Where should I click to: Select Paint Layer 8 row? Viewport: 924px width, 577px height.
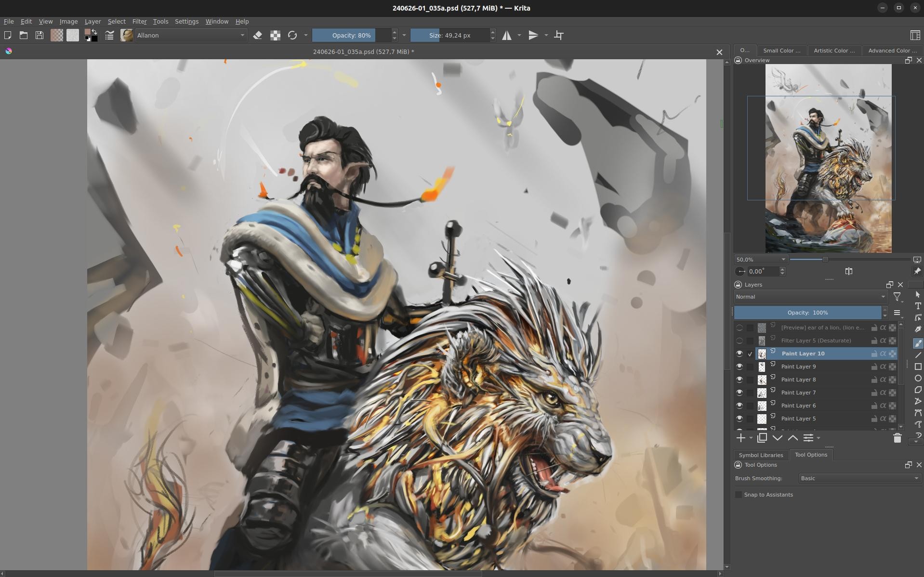pos(826,380)
